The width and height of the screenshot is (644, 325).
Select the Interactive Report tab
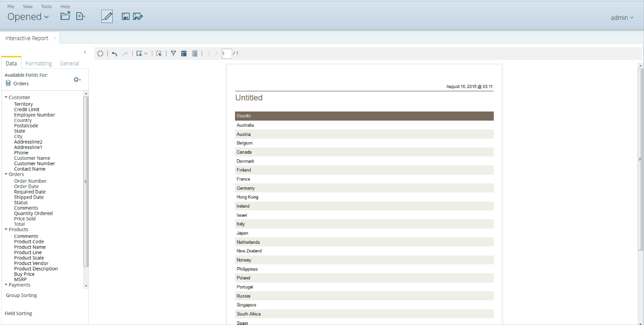click(x=27, y=38)
